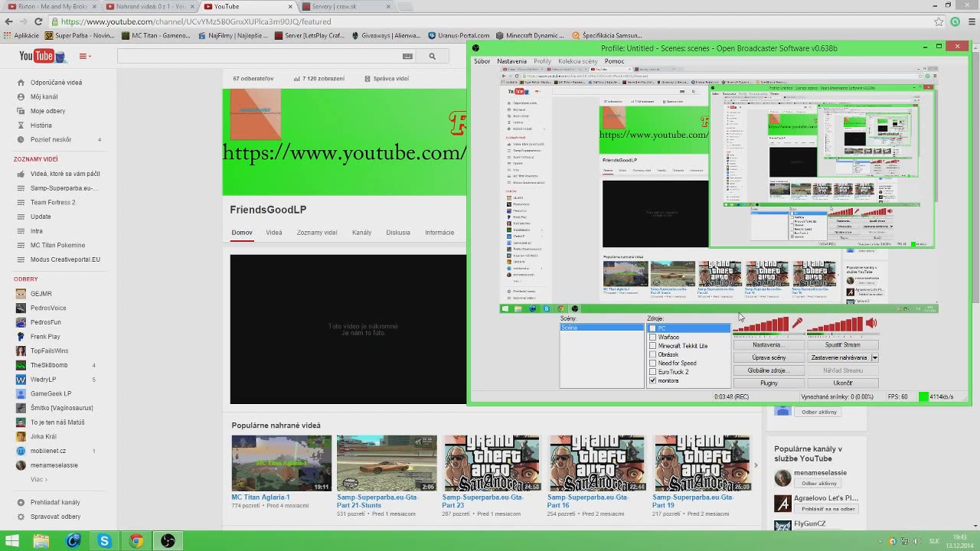
Task: Click the Ukončiť button in OBS
Action: coord(843,383)
